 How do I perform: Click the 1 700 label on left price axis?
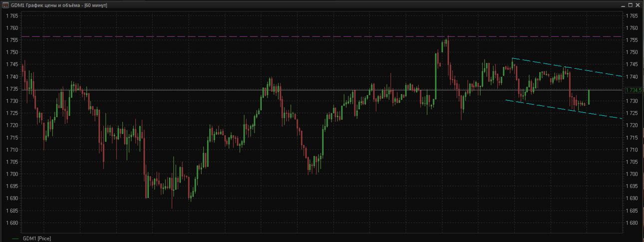[x=11, y=174]
